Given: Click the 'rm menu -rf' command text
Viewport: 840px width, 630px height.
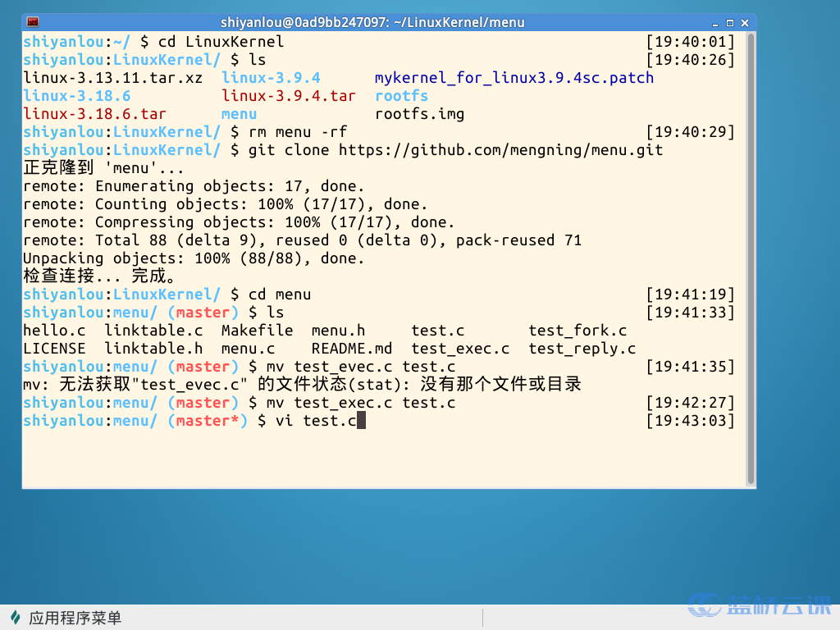Looking at the screenshot, I should point(298,132).
